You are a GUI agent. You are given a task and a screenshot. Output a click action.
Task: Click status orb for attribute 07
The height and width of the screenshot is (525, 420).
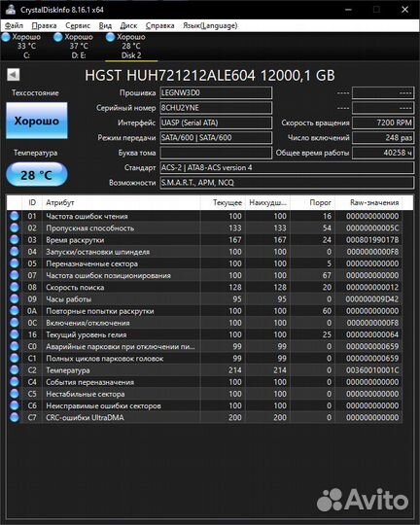pos(15,275)
